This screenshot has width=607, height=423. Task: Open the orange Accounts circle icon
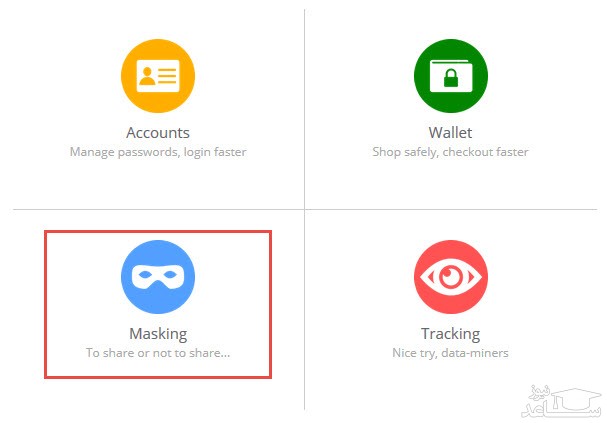click(x=158, y=76)
